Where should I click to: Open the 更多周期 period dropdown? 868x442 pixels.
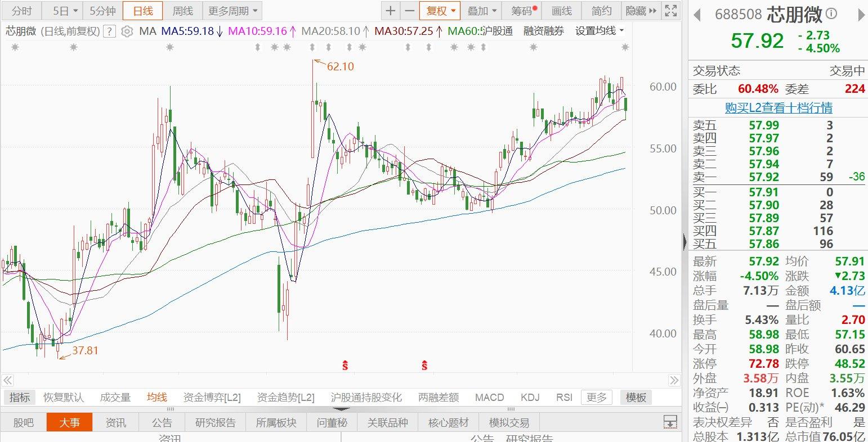pyautogui.click(x=232, y=11)
